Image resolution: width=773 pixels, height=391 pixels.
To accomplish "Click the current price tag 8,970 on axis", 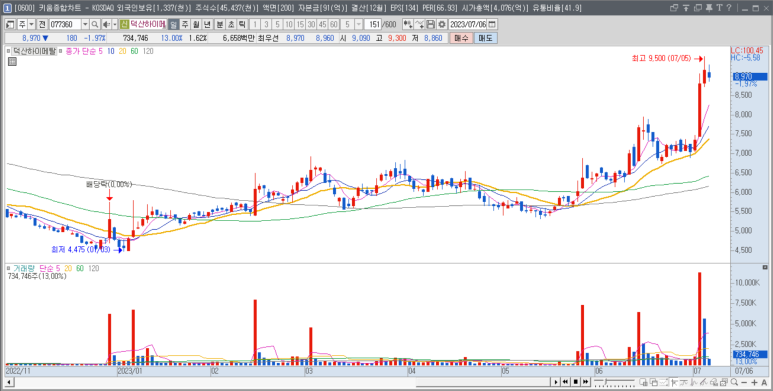I will tap(749, 76).
